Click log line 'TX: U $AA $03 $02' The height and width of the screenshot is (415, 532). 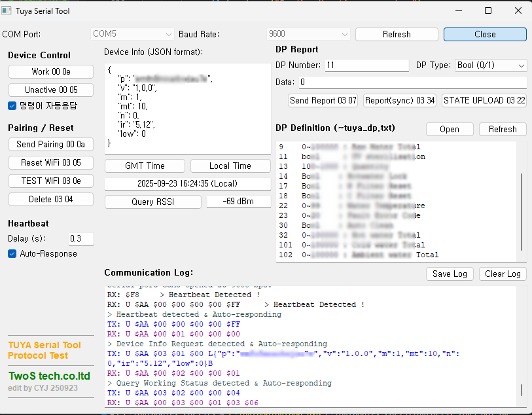pyautogui.click(x=173, y=393)
